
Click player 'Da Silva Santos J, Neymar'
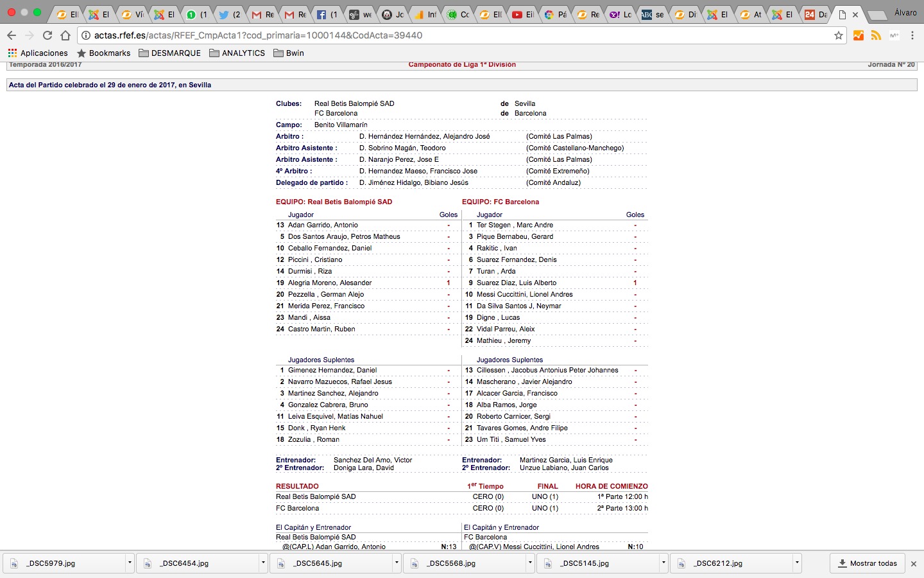(x=519, y=306)
